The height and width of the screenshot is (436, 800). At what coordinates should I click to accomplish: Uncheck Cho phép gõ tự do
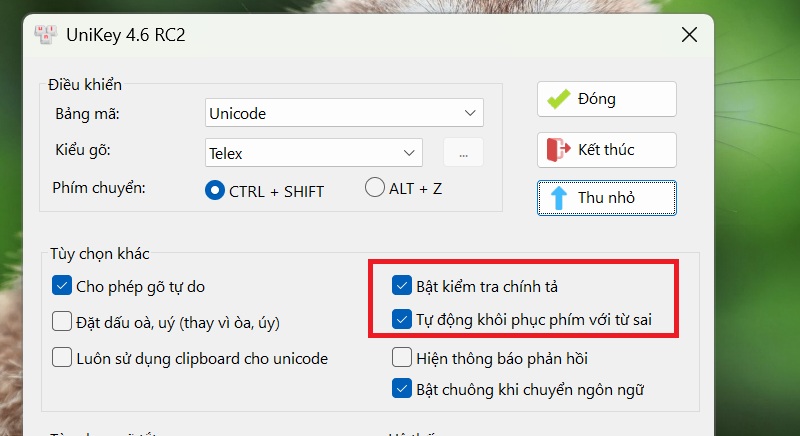62,287
